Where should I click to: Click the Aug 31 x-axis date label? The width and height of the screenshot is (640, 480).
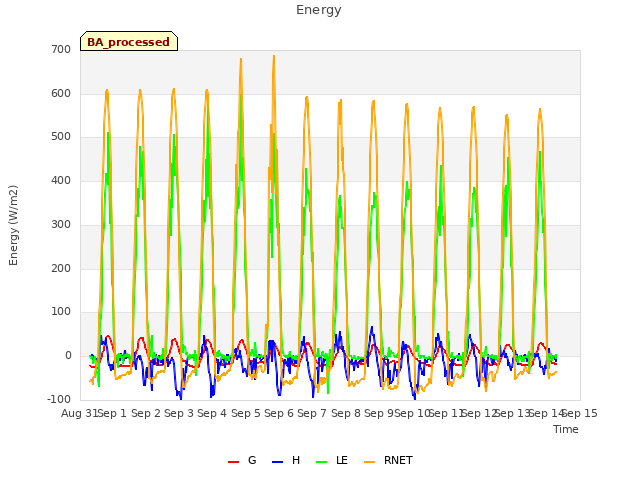tap(80, 413)
